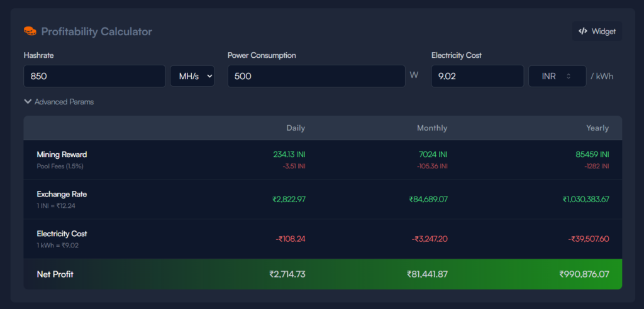Select the Monthly column header

pos(432,128)
